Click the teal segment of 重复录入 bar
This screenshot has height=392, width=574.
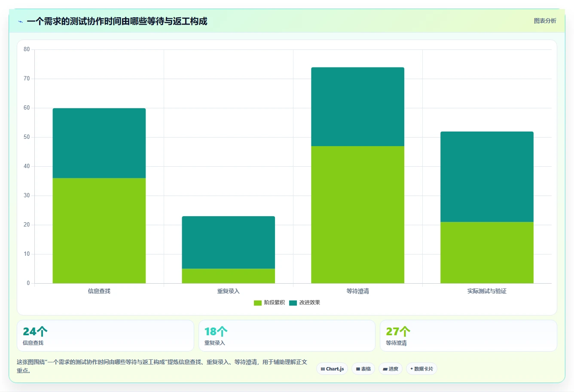229,242
